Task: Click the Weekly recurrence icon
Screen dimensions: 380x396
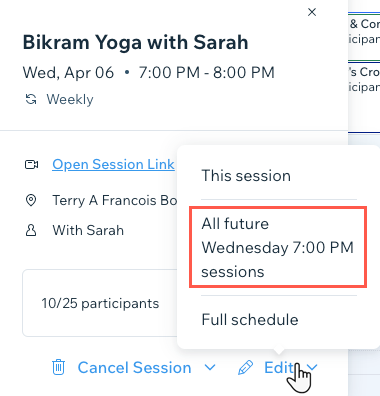Action: (31, 99)
